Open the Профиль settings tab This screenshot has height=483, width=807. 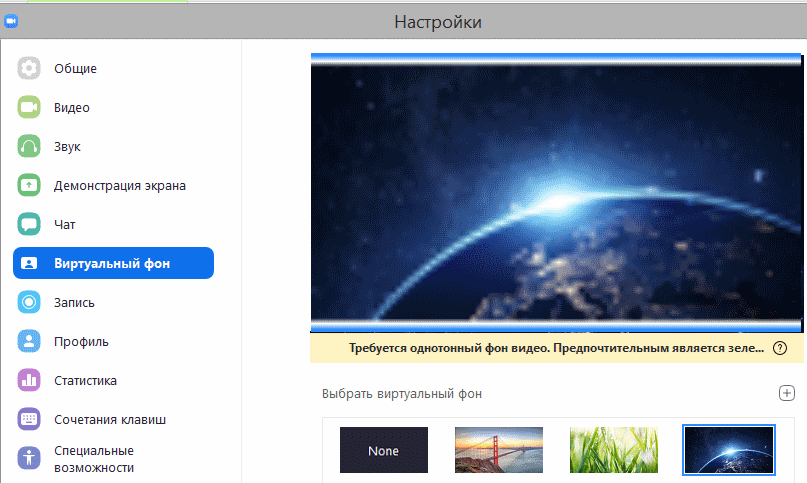113,341
